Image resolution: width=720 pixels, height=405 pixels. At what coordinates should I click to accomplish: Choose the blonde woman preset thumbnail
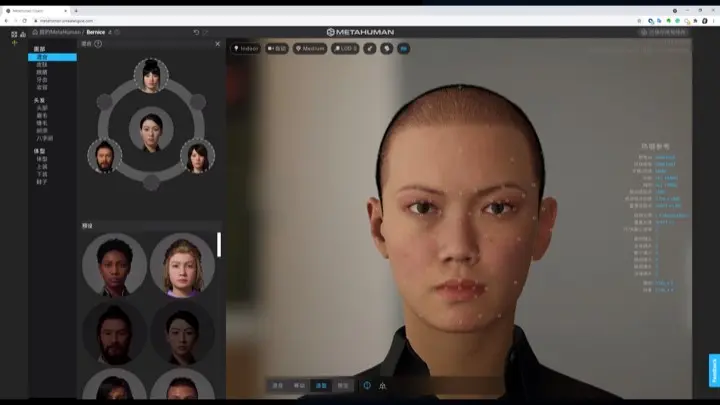[182, 264]
